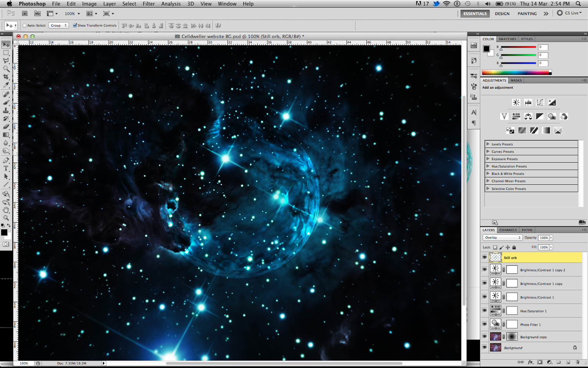This screenshot has height=368, width=588.
Task: Hide the Brightness/Contrast 1 copy layer
Action: click(x=484, y=283)
